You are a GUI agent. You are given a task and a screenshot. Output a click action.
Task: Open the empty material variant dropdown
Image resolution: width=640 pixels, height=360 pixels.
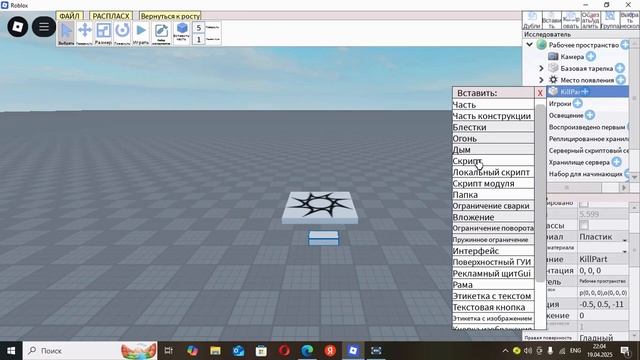603,248
